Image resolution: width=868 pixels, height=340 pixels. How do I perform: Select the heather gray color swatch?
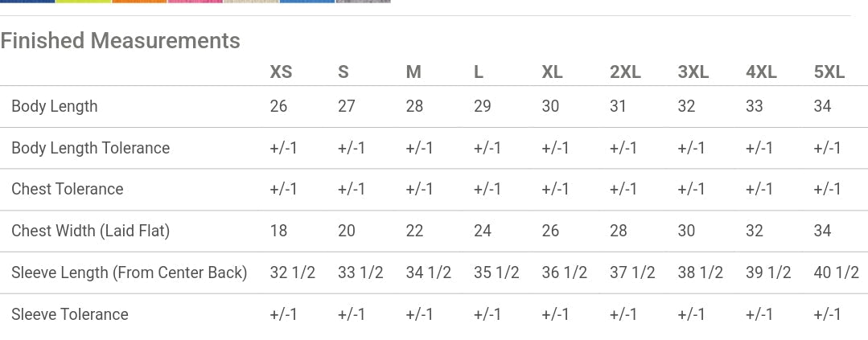[x=363, y=1]
